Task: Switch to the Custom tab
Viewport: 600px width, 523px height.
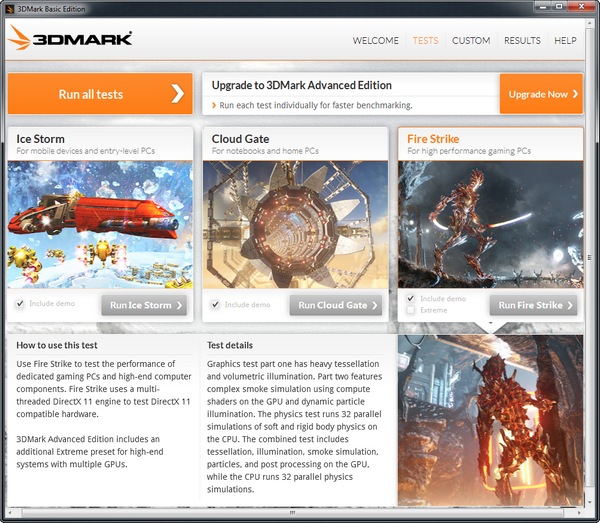Action: [471, 41]
